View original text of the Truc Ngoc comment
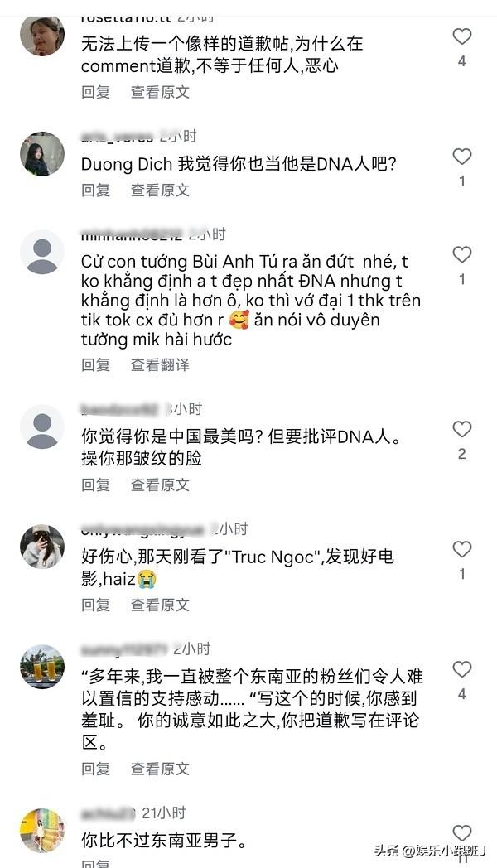This screenshot has width=497, height=868. coord(160,605)
